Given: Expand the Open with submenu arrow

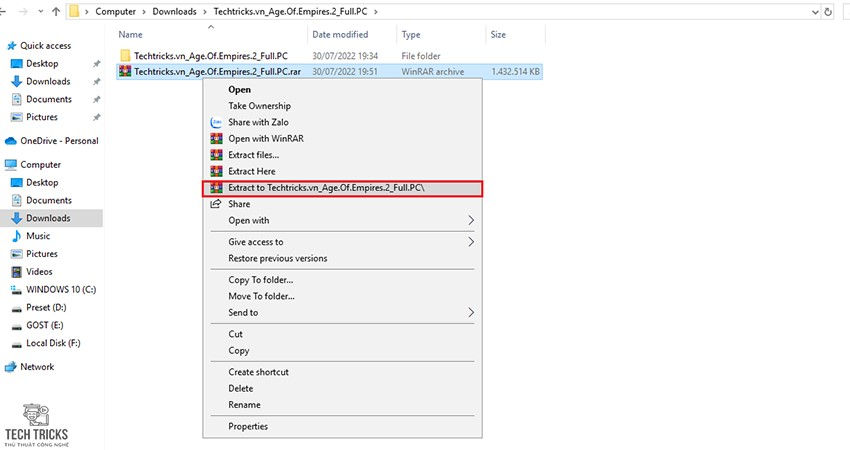Looking at the screenshot, I should 471,220.
